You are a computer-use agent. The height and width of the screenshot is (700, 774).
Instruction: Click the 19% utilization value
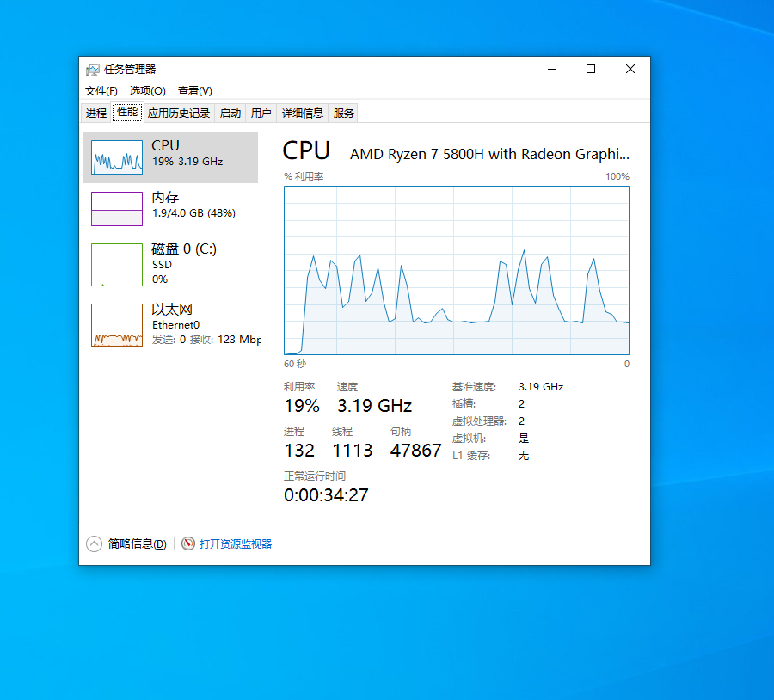[302, 406]
